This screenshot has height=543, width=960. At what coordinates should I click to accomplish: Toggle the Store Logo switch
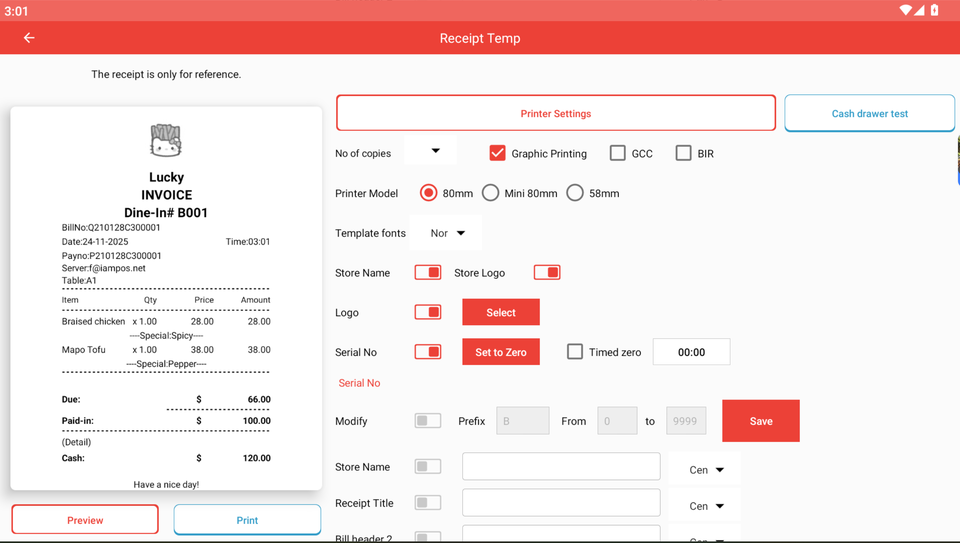pos(547,272)
